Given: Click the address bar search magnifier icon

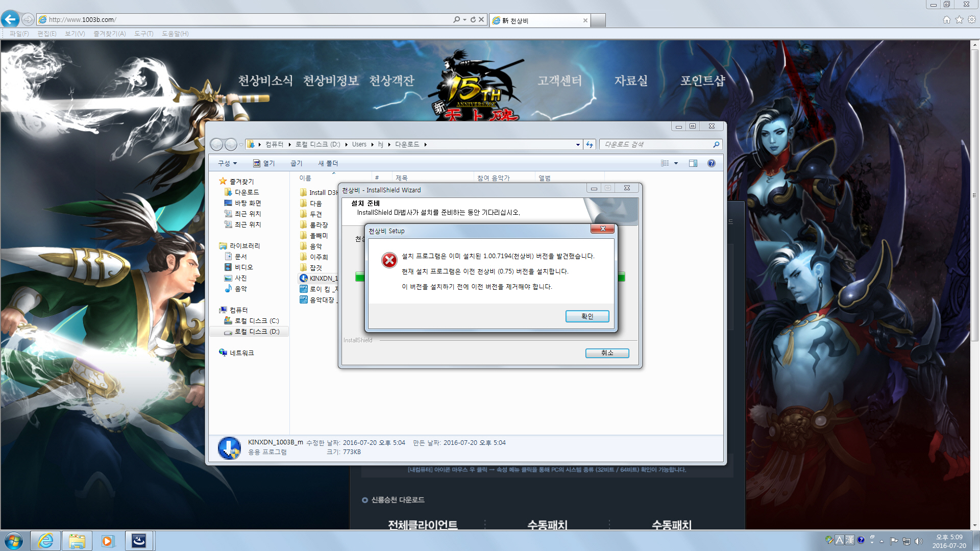Looking at the screenshot, I should point(456,19).
